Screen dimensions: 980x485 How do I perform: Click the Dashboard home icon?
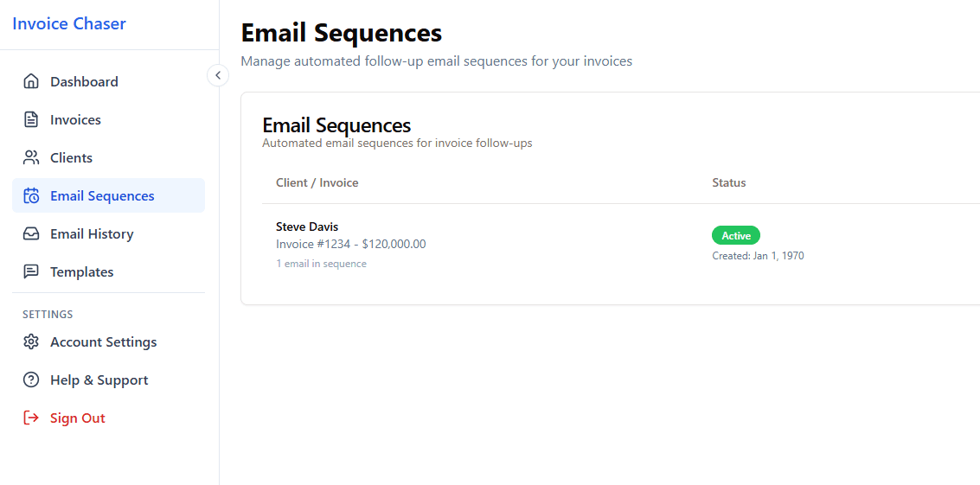31,82
